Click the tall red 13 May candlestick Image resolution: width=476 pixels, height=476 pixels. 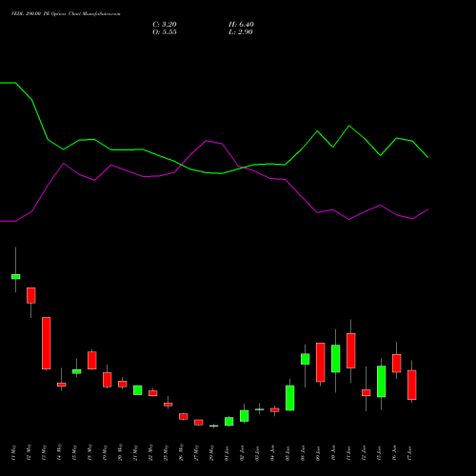(47, 343)
